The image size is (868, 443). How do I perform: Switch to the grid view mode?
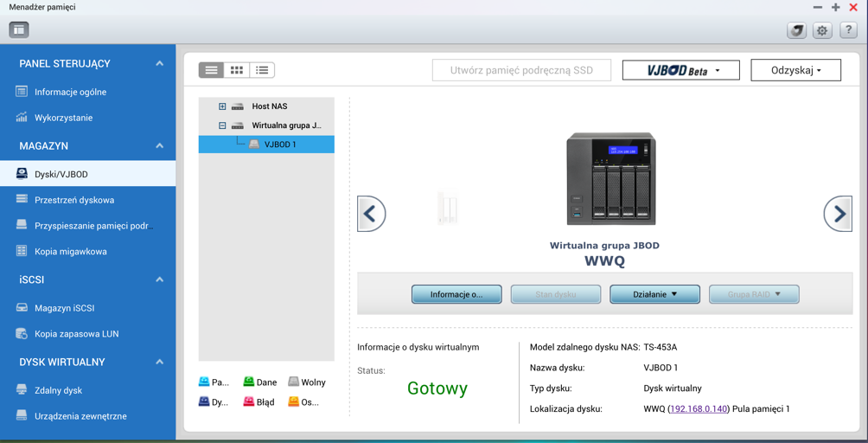tap(237, 70)
